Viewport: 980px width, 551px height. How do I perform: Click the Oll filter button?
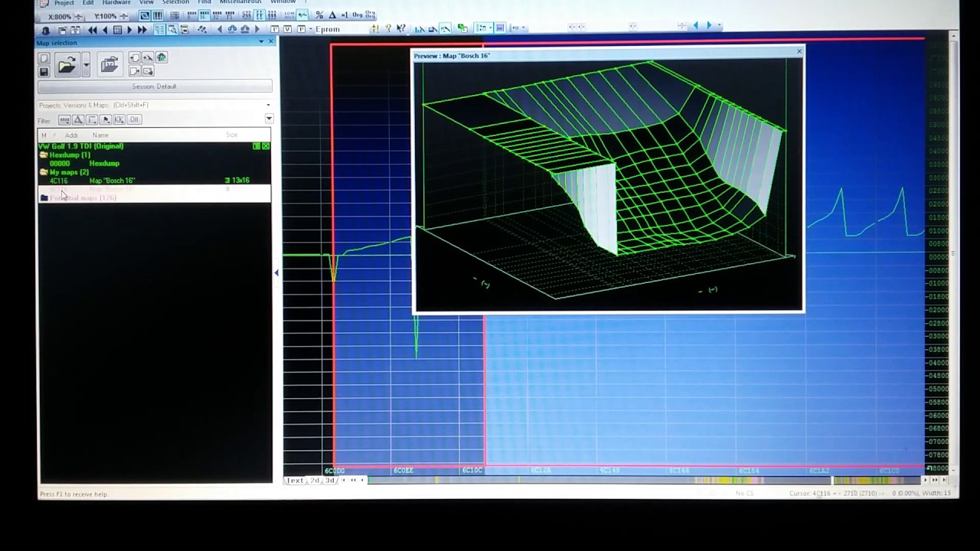134,119
